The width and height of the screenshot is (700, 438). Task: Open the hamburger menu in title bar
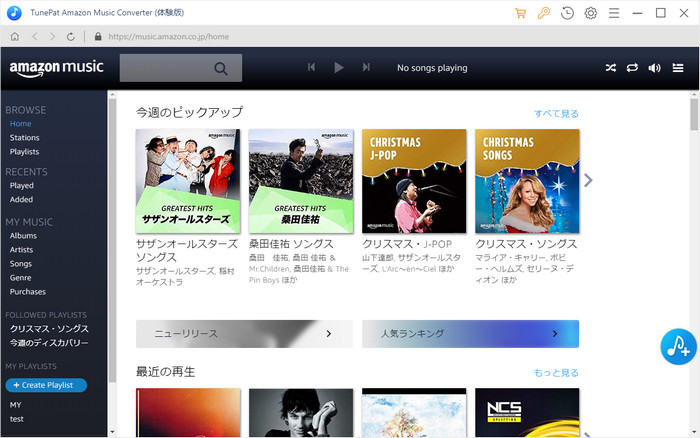(x=614, y=13)
